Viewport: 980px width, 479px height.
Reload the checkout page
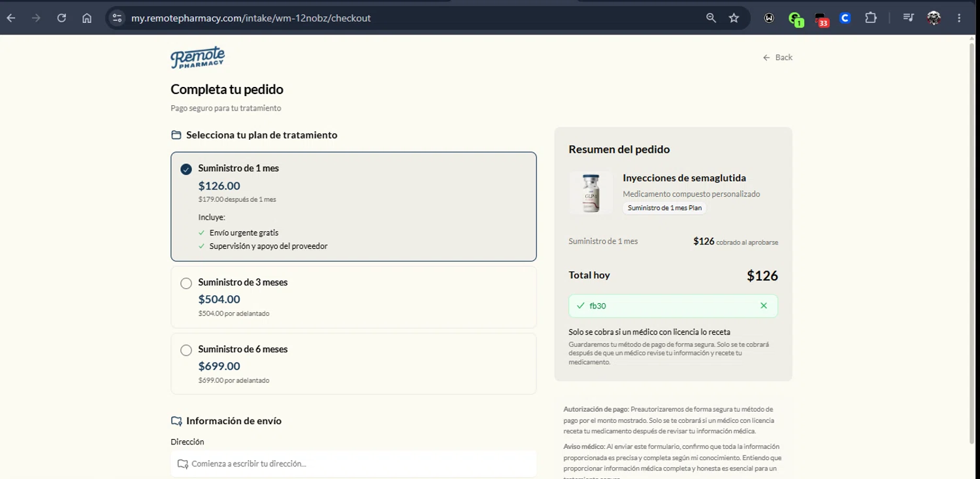[x=61, y=18]
